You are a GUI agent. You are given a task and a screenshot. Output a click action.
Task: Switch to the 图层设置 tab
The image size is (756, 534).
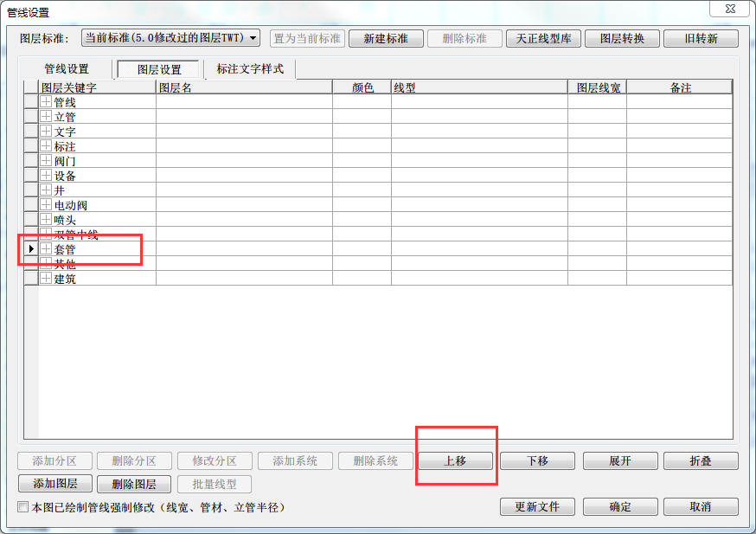pos(158,69)
